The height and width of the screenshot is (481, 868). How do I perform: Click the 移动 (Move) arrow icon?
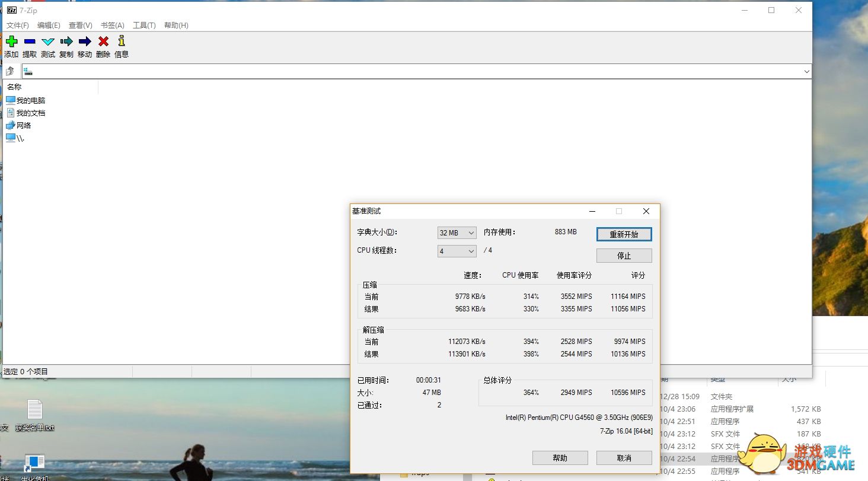(x=84, y=42)
